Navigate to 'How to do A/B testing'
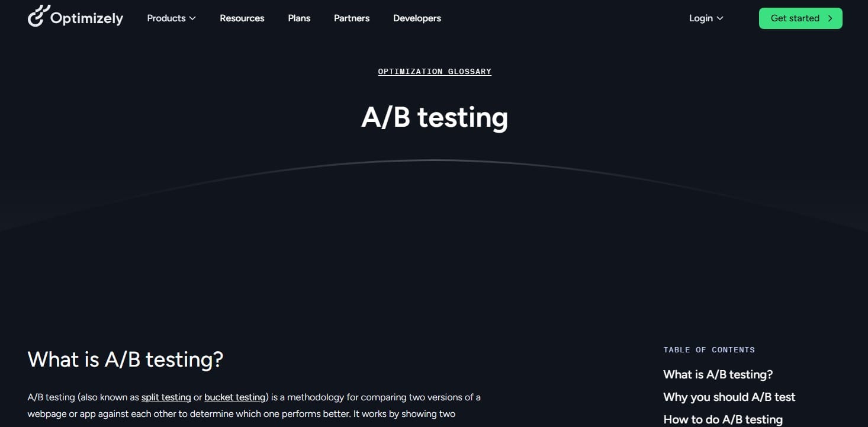 coord(722,419)
